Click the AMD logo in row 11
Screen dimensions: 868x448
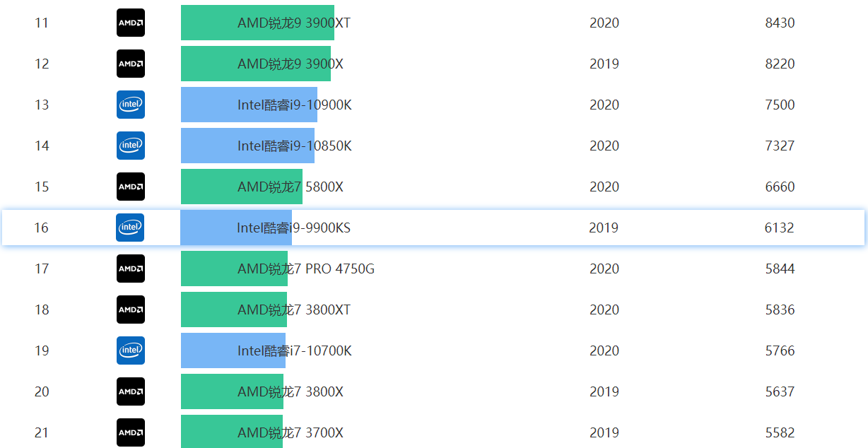[131, 23]
